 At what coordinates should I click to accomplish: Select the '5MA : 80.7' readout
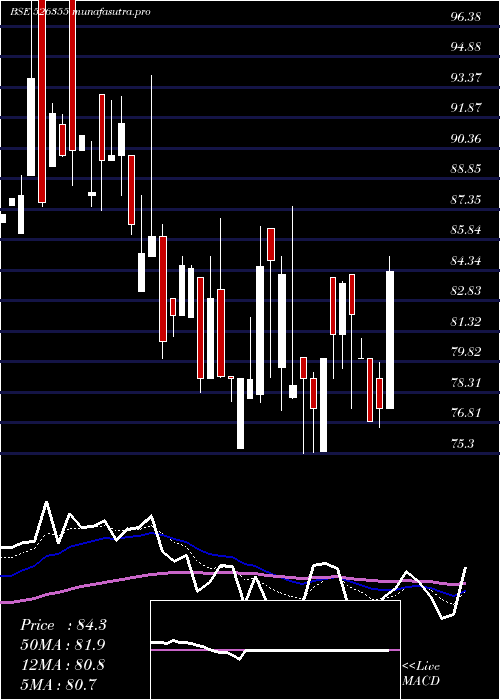[59, 684]
